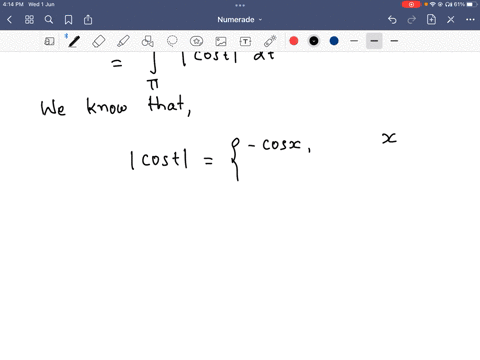The image size is (480, 360).
Task: Open the share and export menu
Action: pos(88,20)
